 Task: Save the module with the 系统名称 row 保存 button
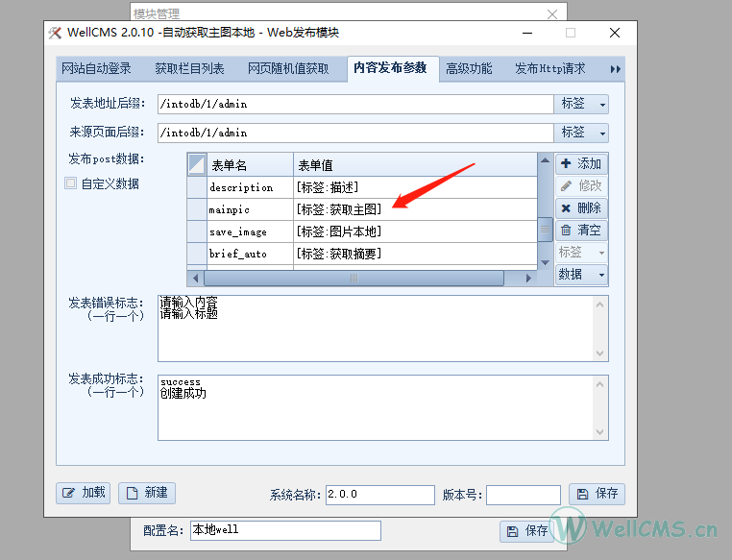coord(597,494)
